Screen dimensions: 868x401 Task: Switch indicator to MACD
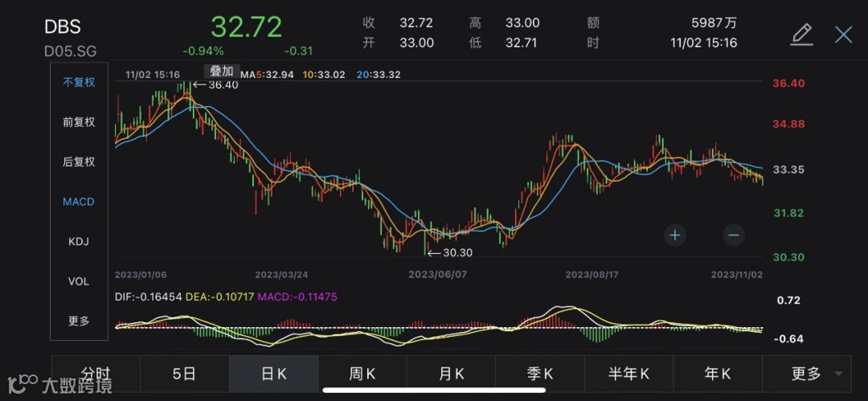pos(79,203)
